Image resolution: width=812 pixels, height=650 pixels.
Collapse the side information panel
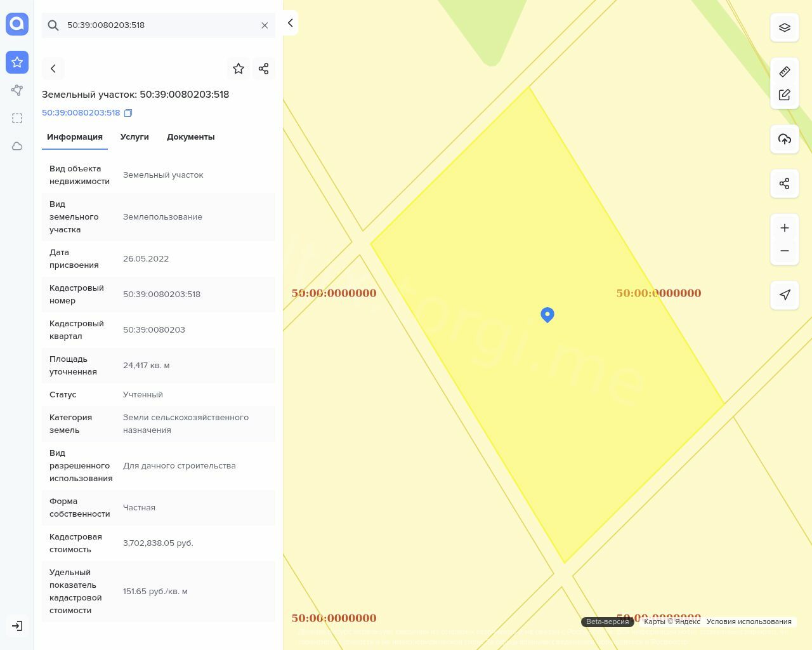(290, 23)
